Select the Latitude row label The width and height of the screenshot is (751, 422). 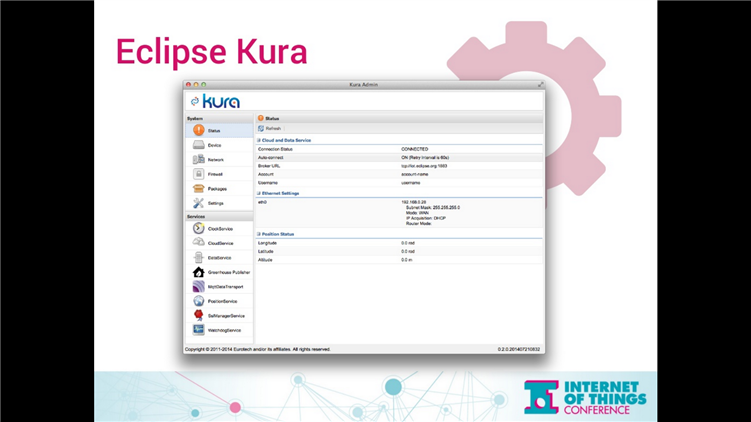coord(266,251)
